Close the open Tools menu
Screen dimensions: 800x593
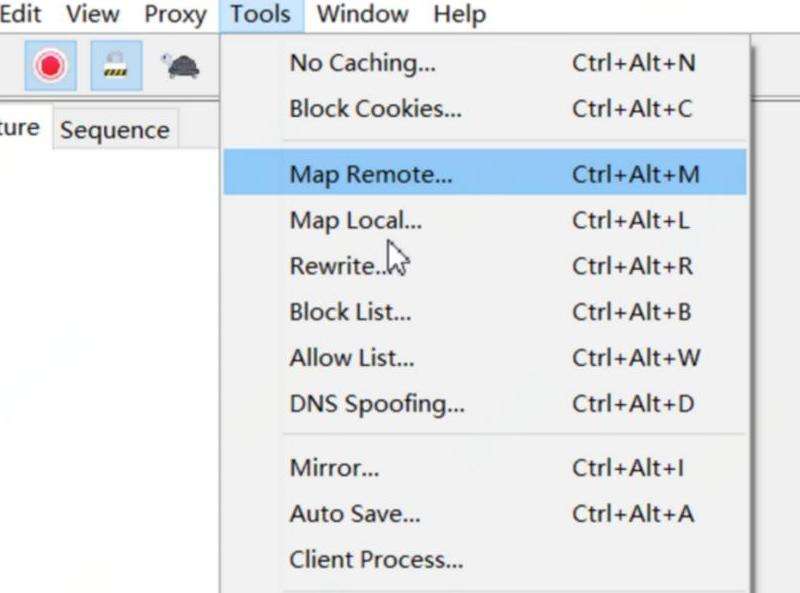261,14
